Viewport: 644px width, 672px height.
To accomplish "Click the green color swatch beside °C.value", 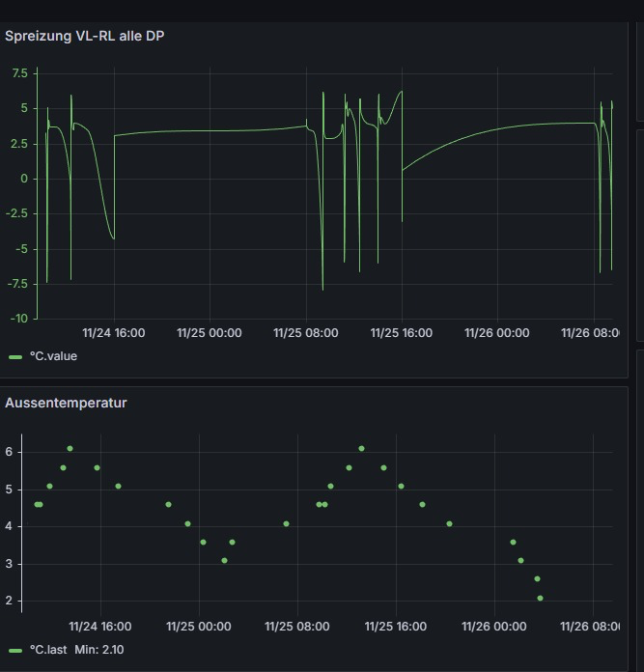I will 15,357.
